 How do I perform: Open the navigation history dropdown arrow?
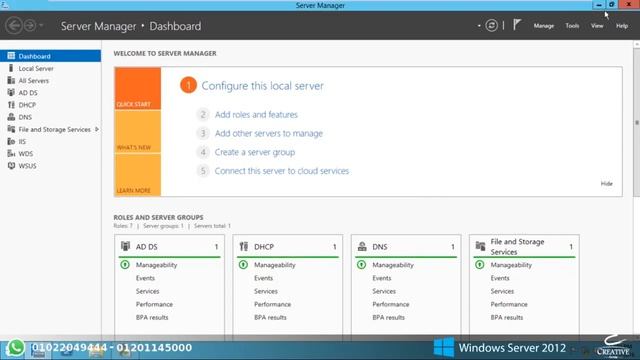click(41, 26)
